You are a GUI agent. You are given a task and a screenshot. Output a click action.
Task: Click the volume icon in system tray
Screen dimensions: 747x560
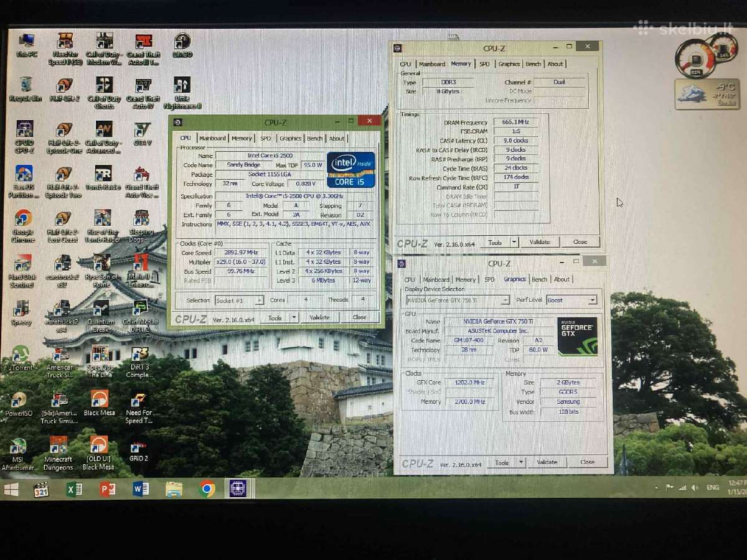[695, 488]
